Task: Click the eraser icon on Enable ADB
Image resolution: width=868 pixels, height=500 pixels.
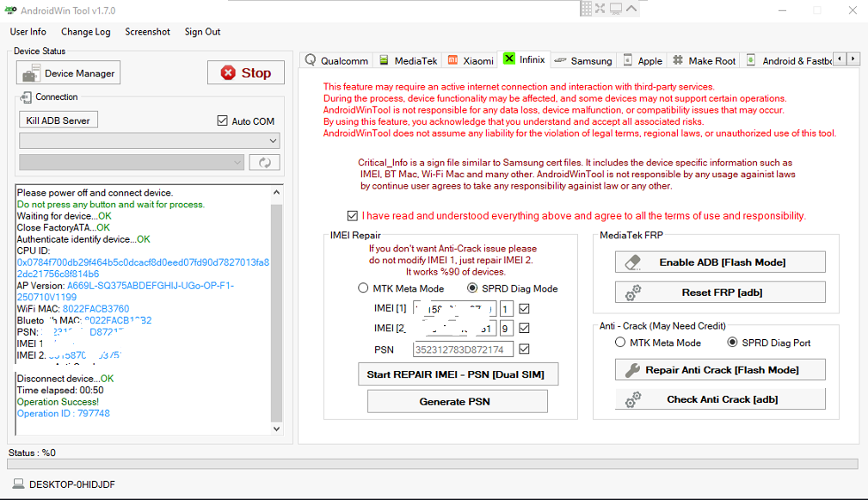Action: pos(633,262)
